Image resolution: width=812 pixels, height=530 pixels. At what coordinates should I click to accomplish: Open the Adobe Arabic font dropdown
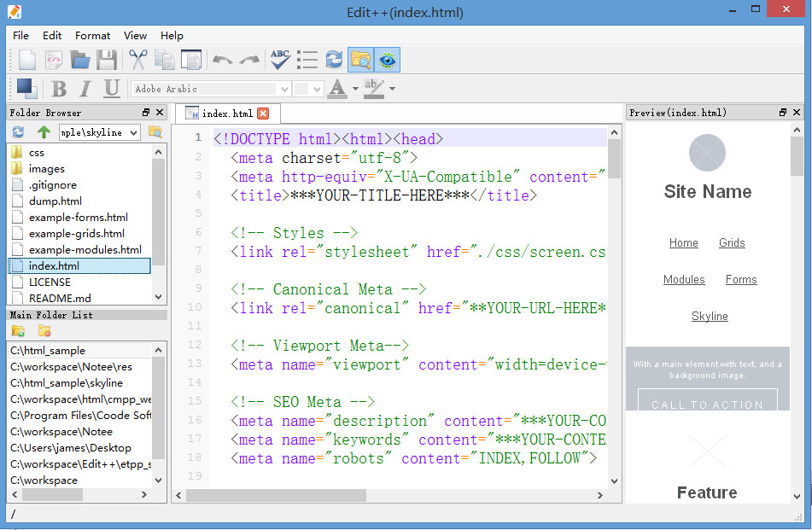pyautogui.click(x=283, y=89)
